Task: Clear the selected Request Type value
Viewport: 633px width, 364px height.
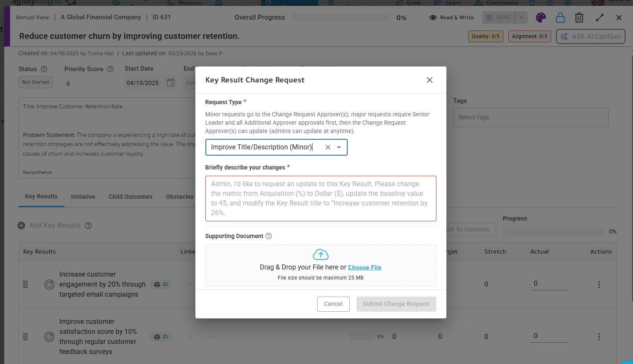Action: click(328, 147)
